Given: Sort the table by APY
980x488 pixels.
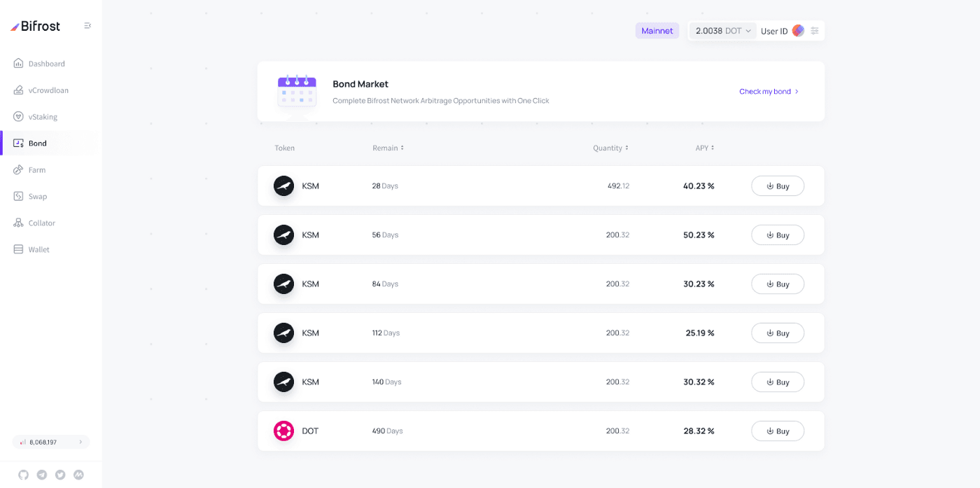Looking at the screenshot, I should pos(705,148).
